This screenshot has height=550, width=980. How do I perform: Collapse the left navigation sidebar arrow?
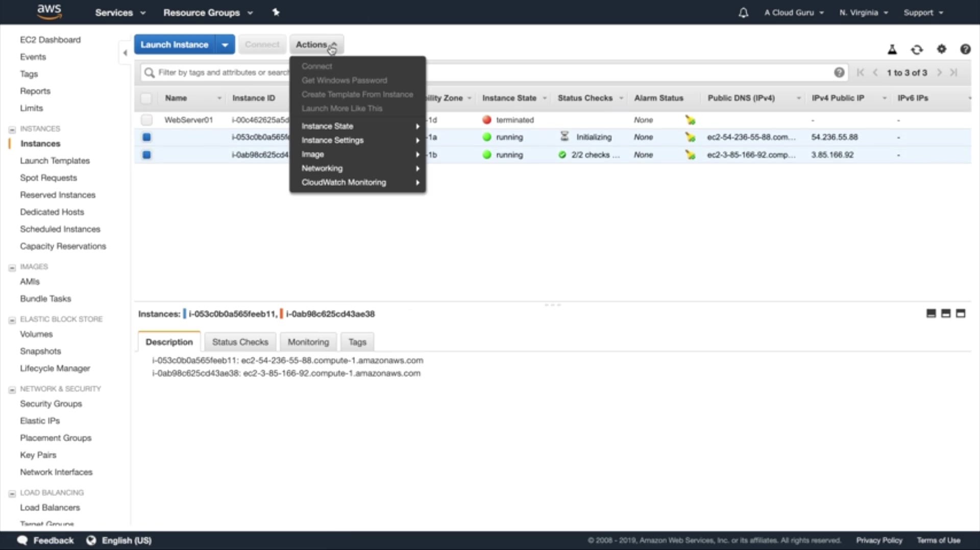[125, 53]
